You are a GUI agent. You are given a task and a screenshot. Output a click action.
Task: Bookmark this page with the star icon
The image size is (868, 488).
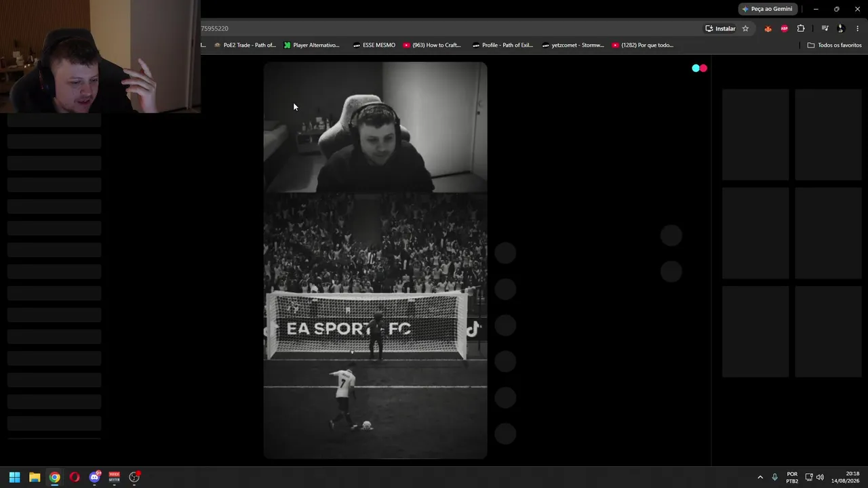745,28
